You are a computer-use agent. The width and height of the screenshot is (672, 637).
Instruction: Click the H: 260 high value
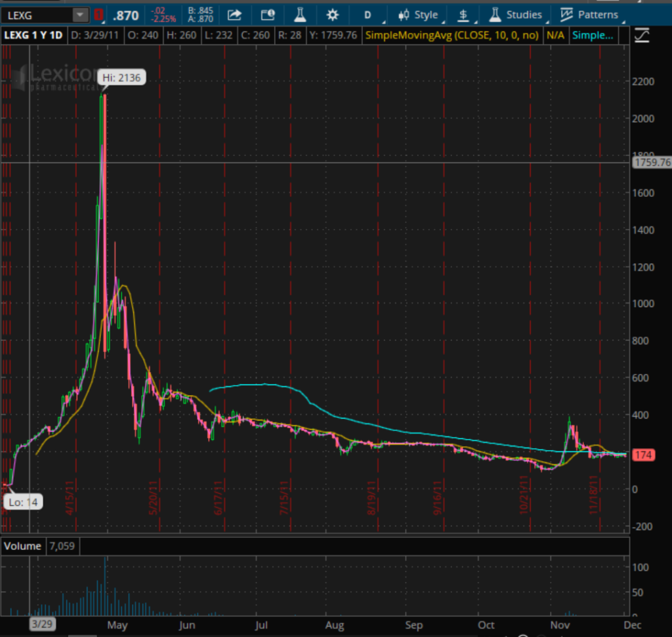click(x=182, y=35)
